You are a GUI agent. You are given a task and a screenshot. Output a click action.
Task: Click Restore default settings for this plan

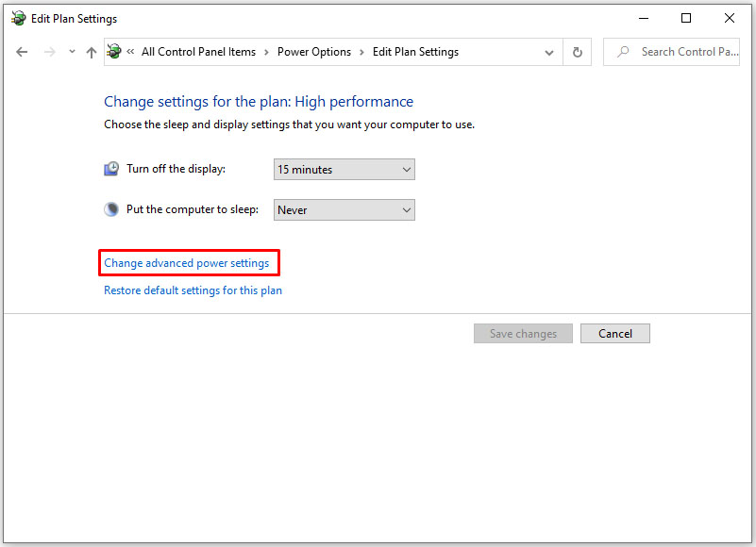[193, 290]
